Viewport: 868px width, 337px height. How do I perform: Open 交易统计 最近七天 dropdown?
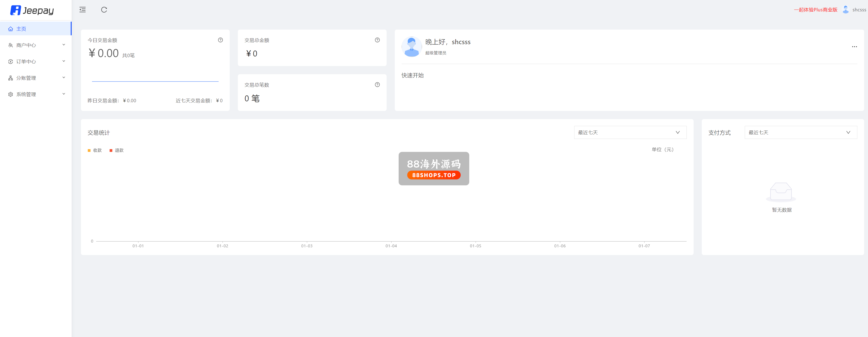pyautogui.click(x=630, y=133)
